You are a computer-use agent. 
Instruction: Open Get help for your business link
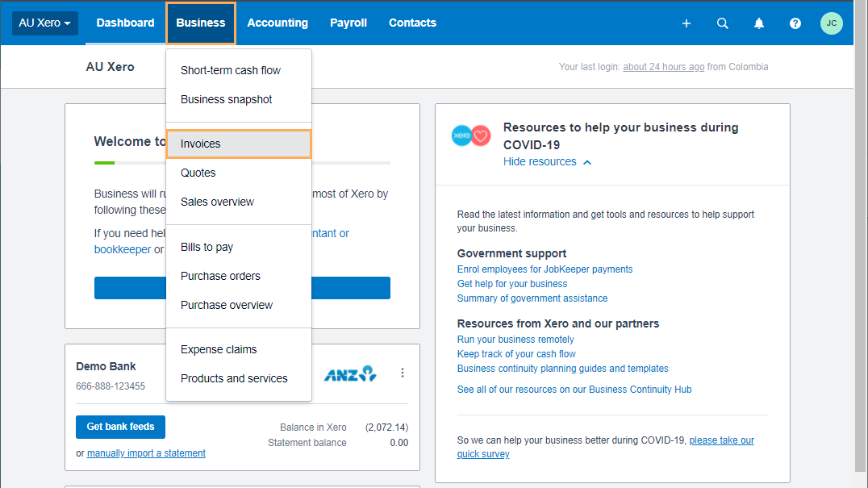pos(512,284)
